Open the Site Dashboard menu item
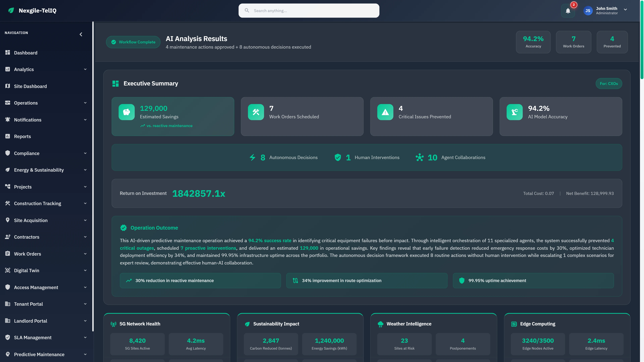 coord(30,86)
